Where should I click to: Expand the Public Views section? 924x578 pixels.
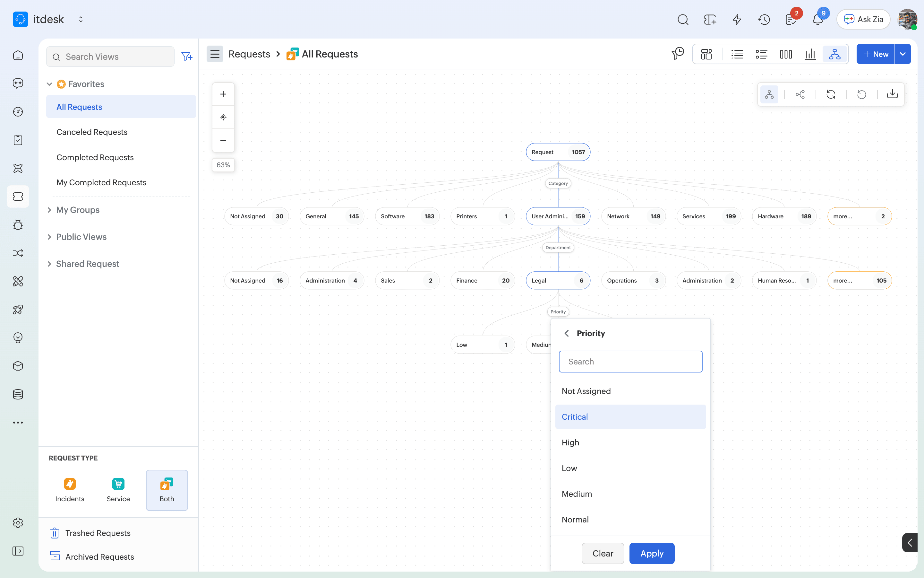click(x=49, y=237)
